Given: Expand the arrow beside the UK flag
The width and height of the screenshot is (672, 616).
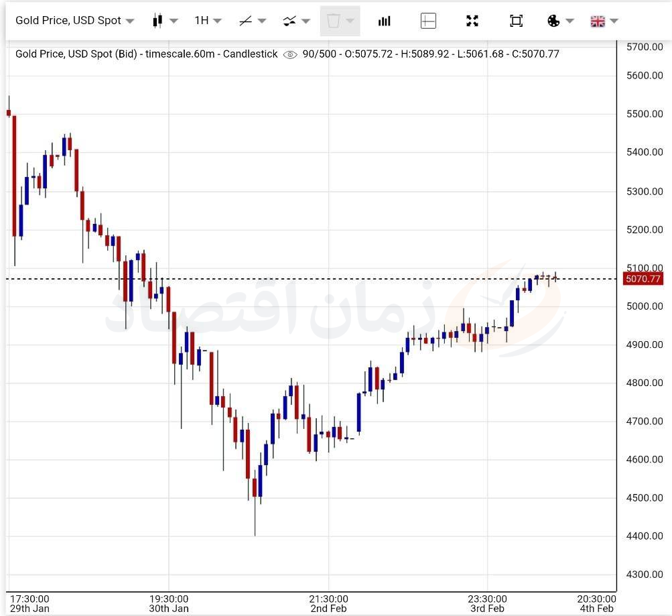Looking at the screenshot, I should [x=614, y=21].
